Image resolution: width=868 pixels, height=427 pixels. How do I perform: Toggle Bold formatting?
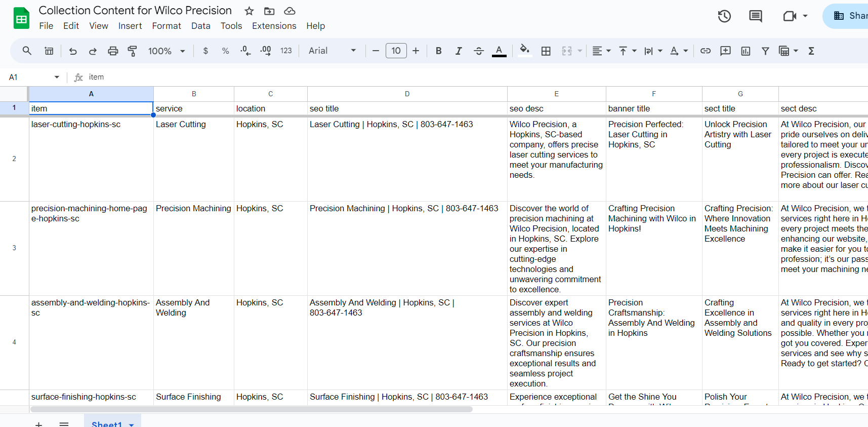(x=439, y=51)
